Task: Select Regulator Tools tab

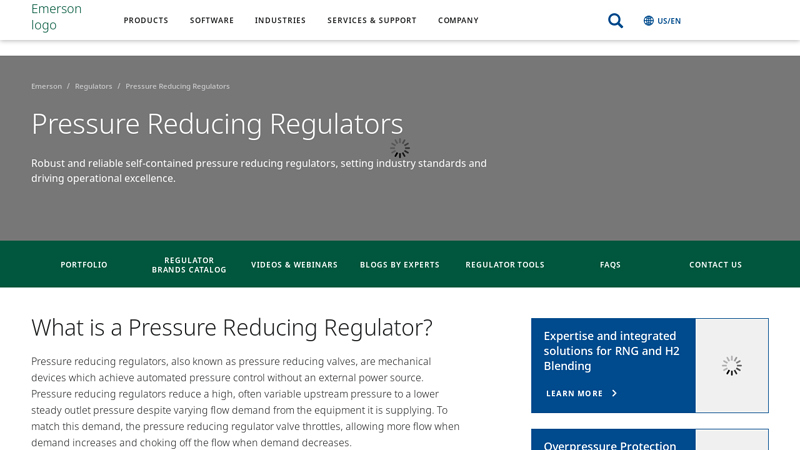Action: [x=505, y=265]
